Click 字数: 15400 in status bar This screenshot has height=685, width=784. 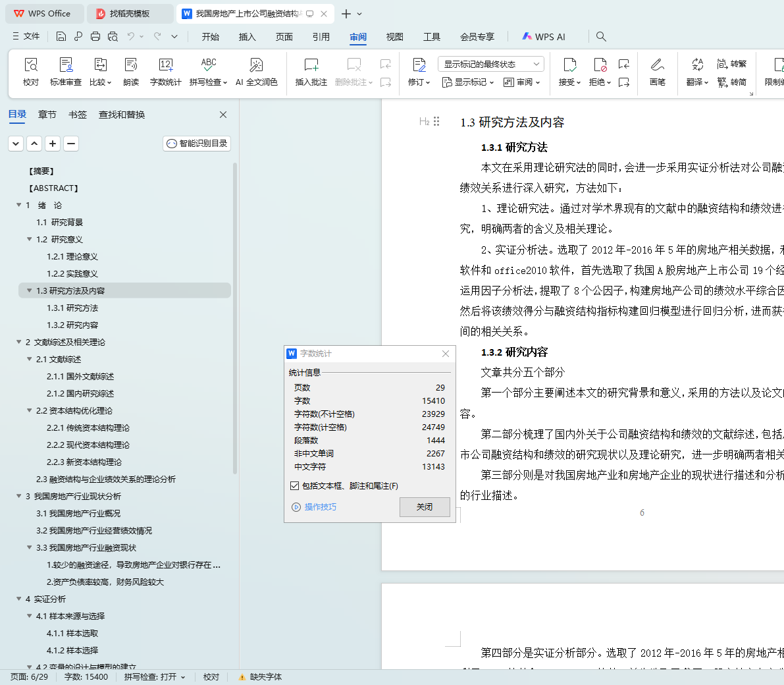[x=86, y=677]
